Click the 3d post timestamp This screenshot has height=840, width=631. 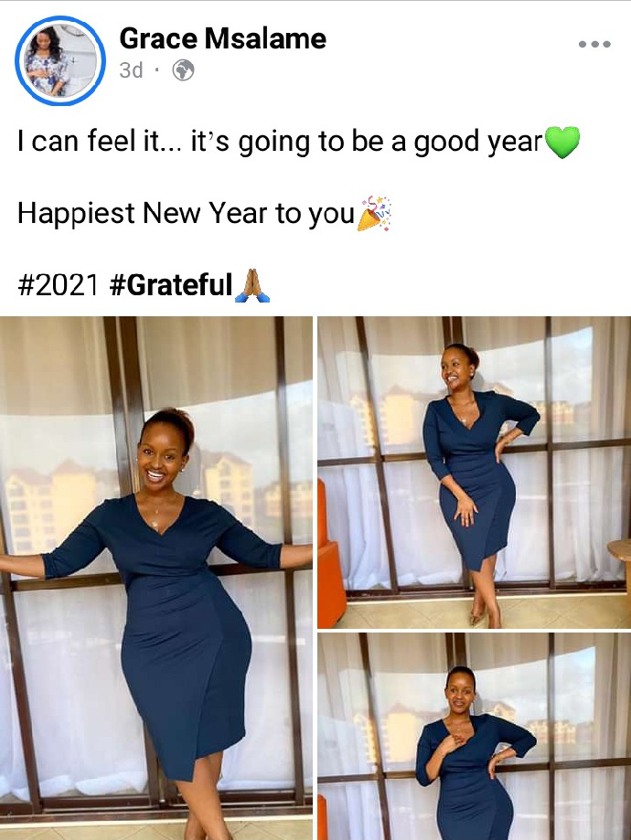pos(132,70)
